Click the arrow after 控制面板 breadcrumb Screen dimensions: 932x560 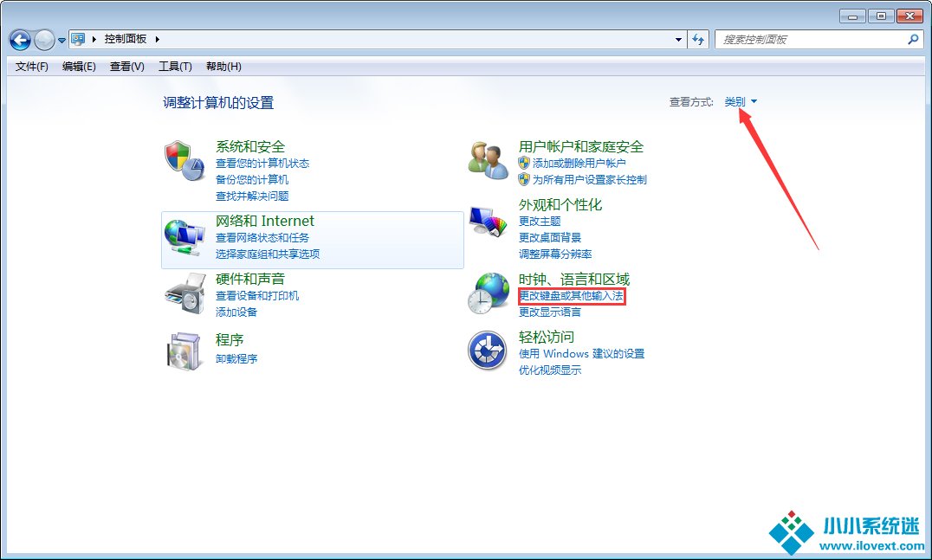[157, 39]
